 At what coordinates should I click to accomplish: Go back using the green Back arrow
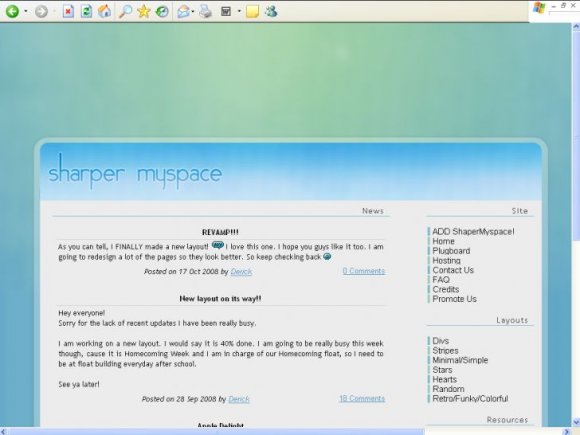click(x=12, y=11)
